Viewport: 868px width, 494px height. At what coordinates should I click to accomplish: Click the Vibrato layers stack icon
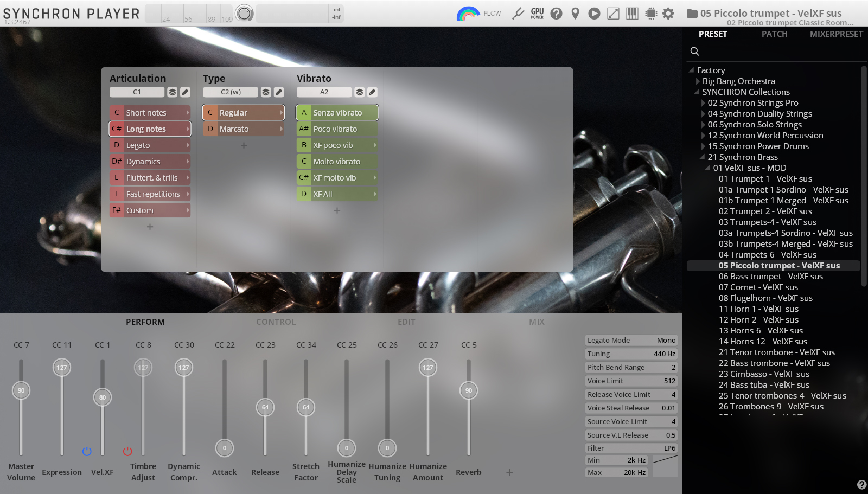360,92
